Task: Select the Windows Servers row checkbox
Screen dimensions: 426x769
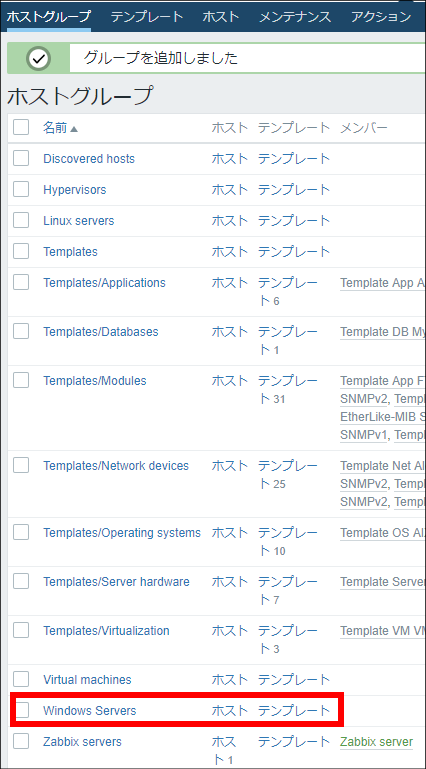Action: pyautogui.click(x=21, y=710)
